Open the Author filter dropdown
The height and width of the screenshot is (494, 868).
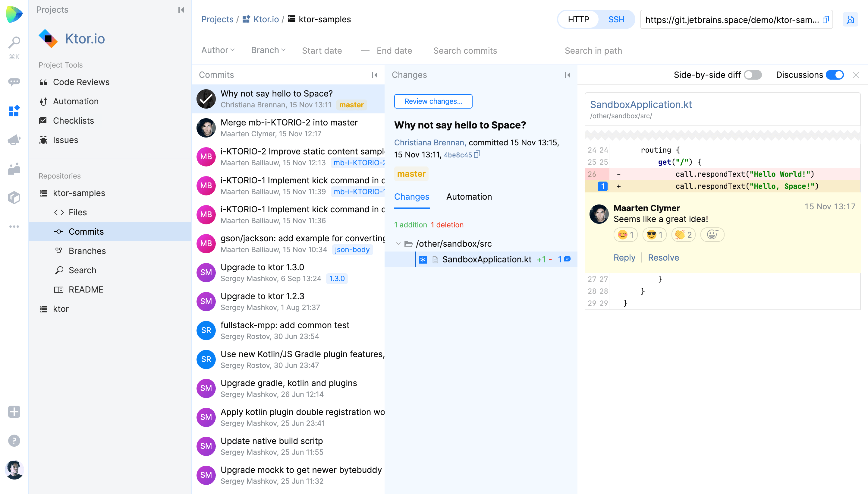point(217,50)
